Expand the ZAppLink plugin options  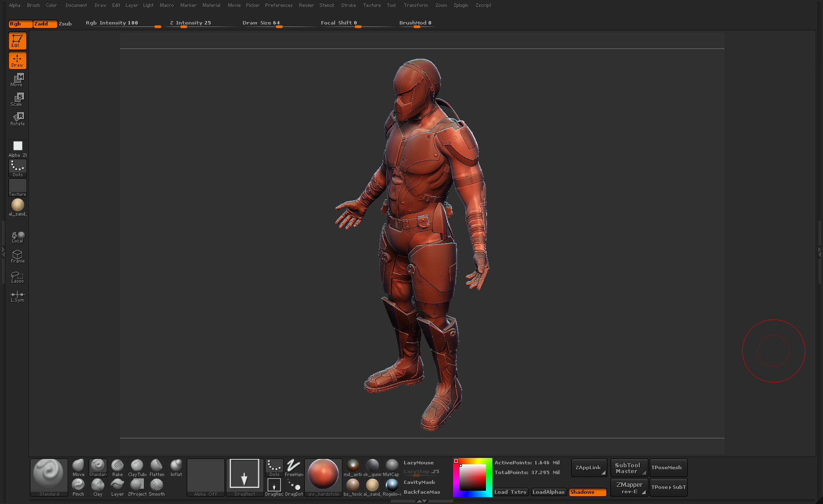click(x=589, y=468)
